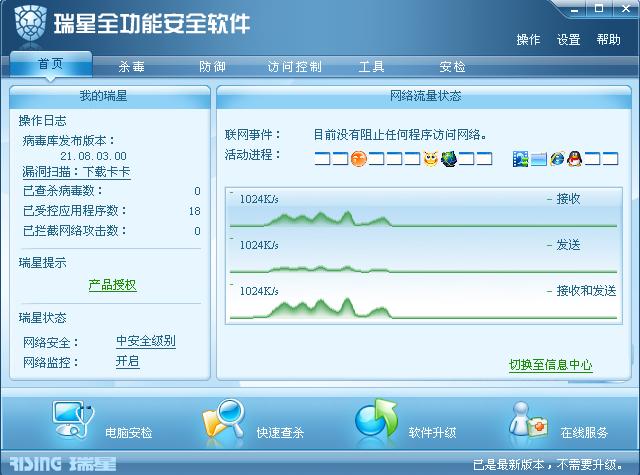
Task: Click the 已拦截网络攻击数 label
Action: click(75, 231)
